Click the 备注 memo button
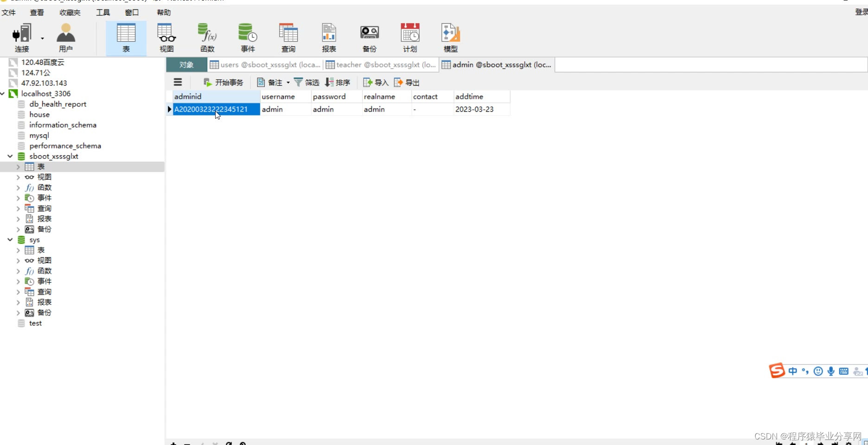This screenshot has width=868, height=445. pos(270,83)
